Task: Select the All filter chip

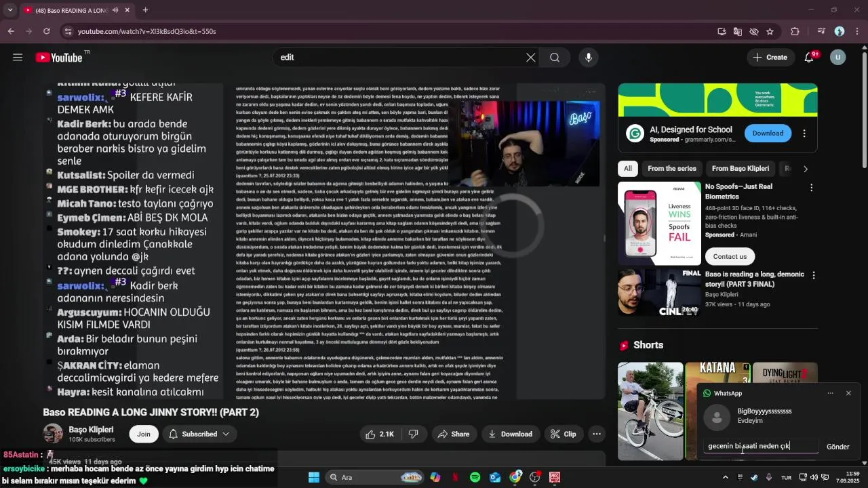Action: [x=628, y=169]
